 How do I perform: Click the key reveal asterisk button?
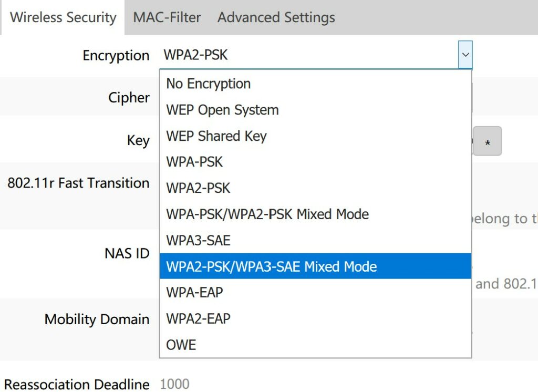(x=487, y=141)
